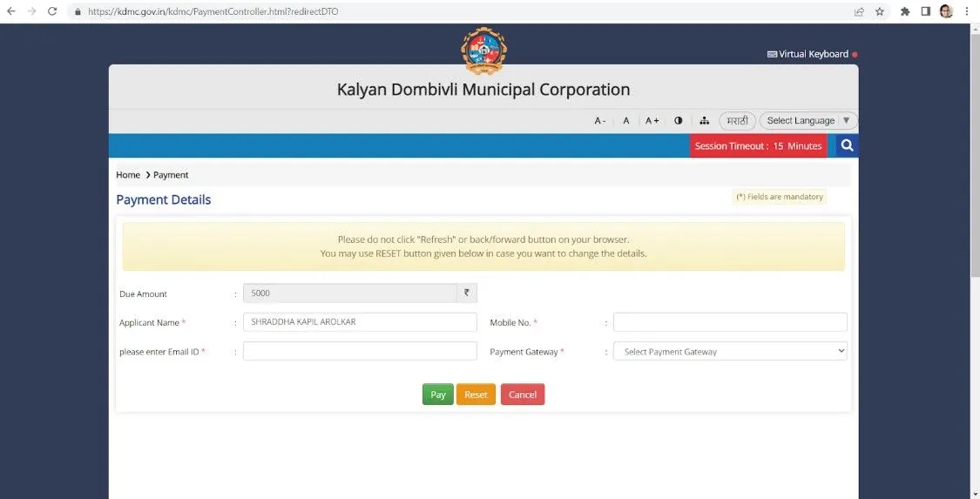Viewport: 980px width, 499px height.
Task: Open the sitemap icon in accessibility bar
Action: coord(705,121)
